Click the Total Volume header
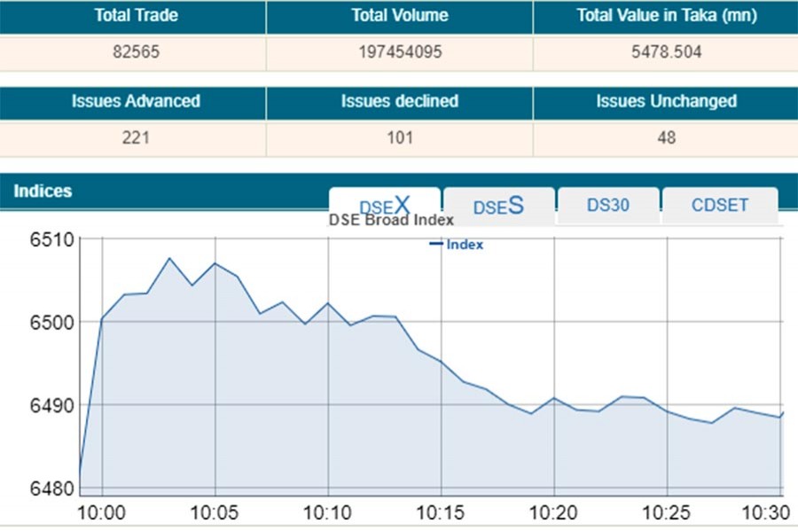This screenshot has height=532, width=798. pyautogui.click(x=400, y=15)
